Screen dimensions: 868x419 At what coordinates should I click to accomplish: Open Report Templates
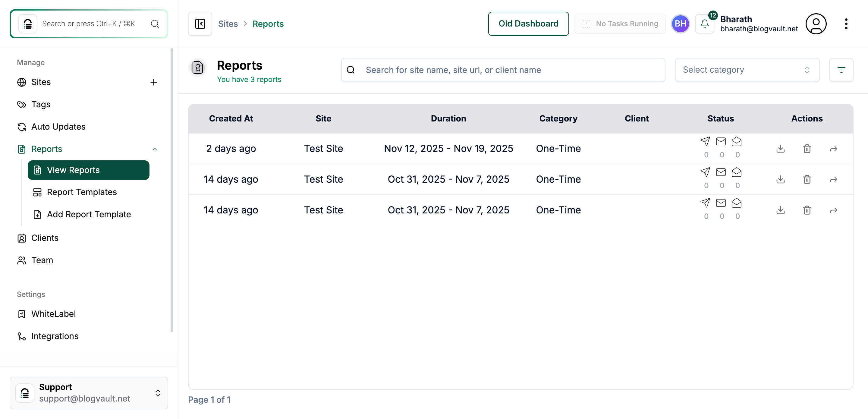tap(82, 192)
